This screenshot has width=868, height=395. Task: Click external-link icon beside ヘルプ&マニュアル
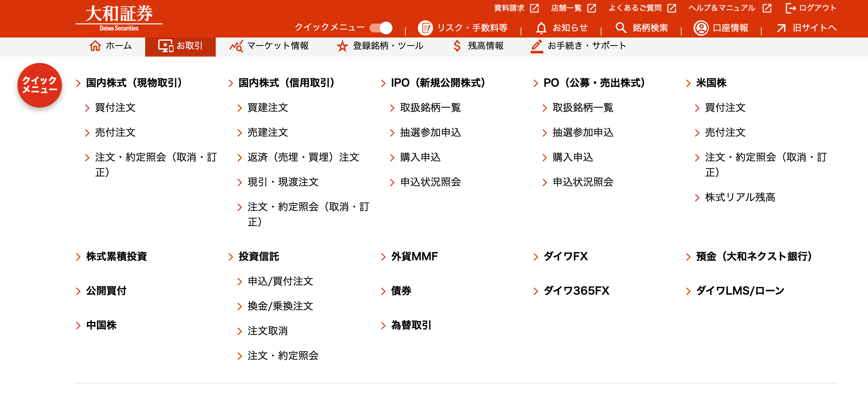tap(767, 8)
